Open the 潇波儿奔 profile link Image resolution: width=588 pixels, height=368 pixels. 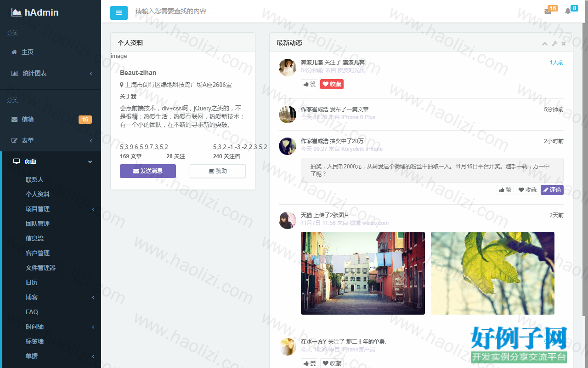pyautogui.click(x=354, y=63)
